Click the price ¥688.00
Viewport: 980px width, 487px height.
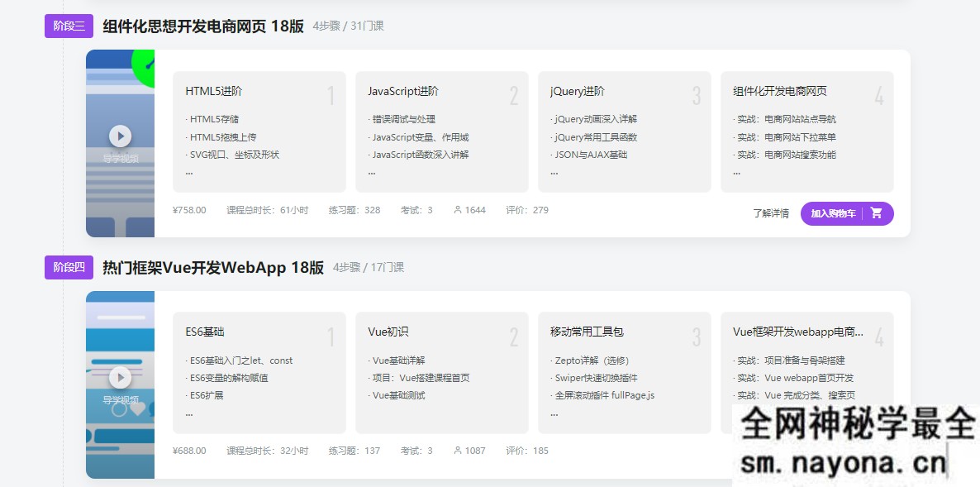click(189, 451)
